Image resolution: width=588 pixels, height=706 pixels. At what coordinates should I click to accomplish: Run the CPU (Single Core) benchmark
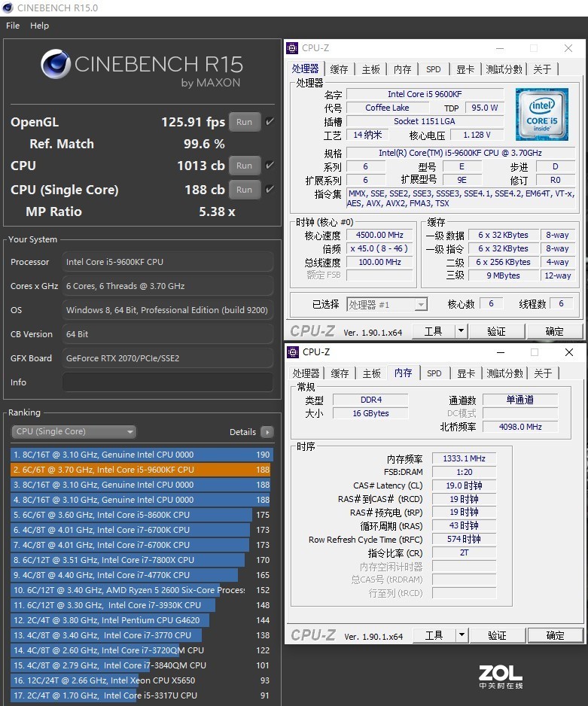(x=245, y=190)
